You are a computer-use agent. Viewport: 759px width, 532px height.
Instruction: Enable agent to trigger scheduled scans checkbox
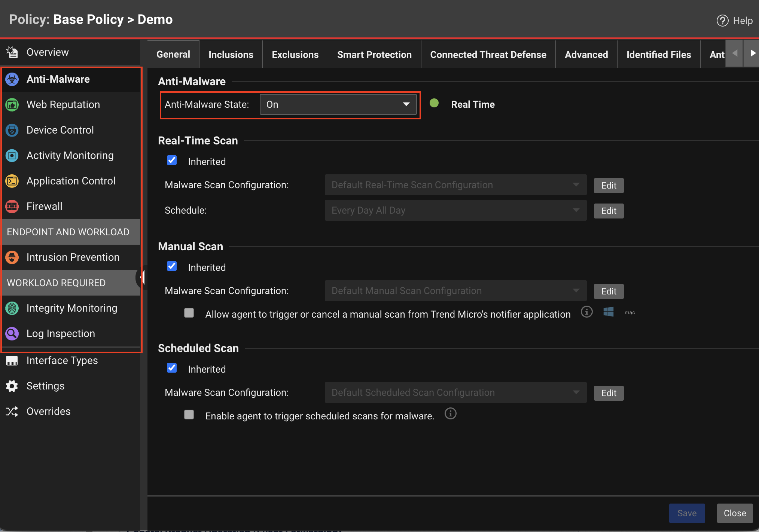[189, 415]
